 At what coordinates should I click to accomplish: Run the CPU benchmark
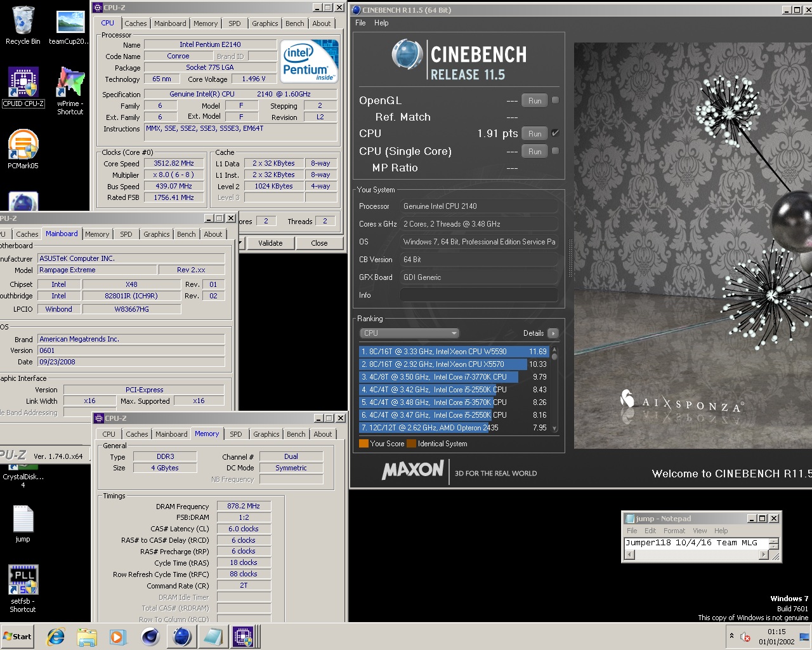[x=535, y=134]
